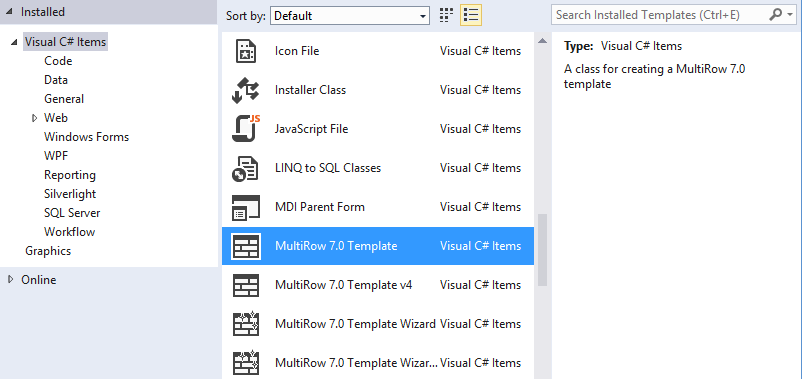Switch to medium icons list view
The width and height of the screenshot is (802, 379).
(x=471, y=15)
